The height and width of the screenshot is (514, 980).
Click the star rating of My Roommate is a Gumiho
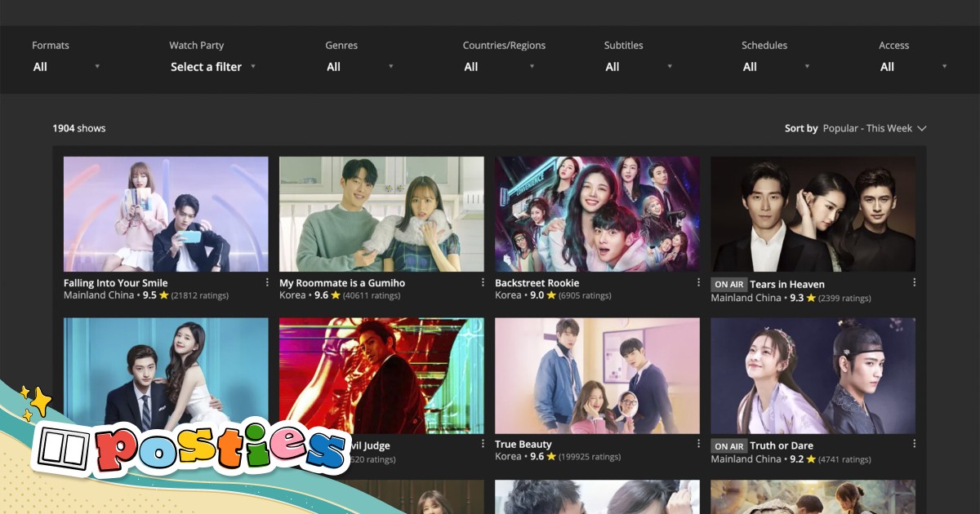[x=327, y=295]
